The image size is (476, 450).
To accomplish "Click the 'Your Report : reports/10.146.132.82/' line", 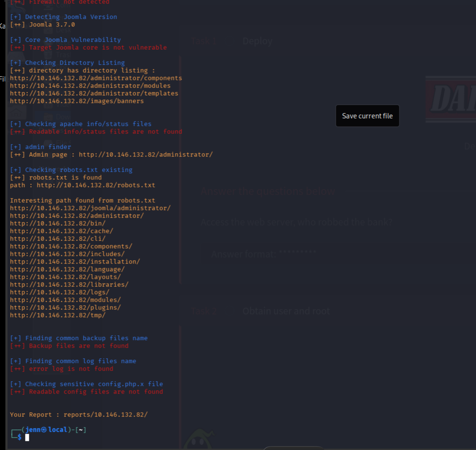I will click(x=79, y=415).
